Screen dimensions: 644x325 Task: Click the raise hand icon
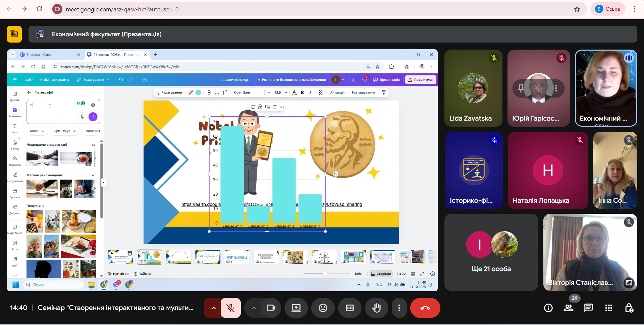click(x=376, y=308)
